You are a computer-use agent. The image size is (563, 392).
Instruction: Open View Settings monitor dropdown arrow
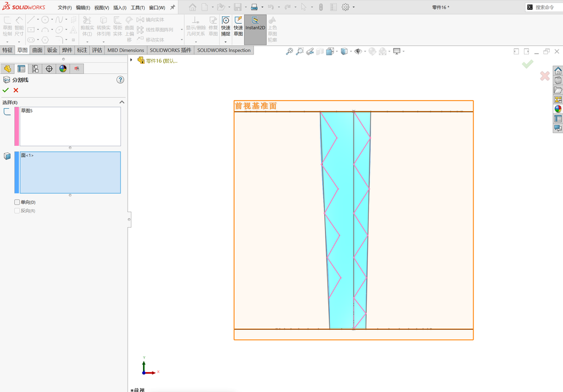pos(404,51)
